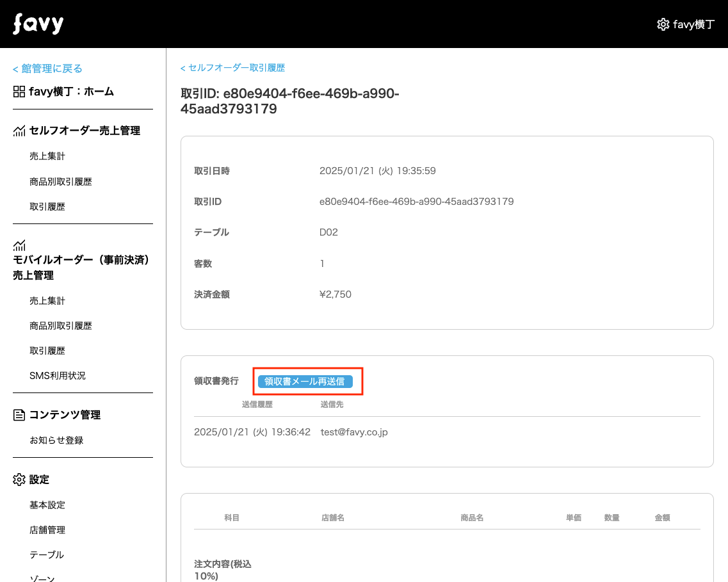Click table value D02
The width and height of the screenshot is (728, 582).
coord(328,232)
